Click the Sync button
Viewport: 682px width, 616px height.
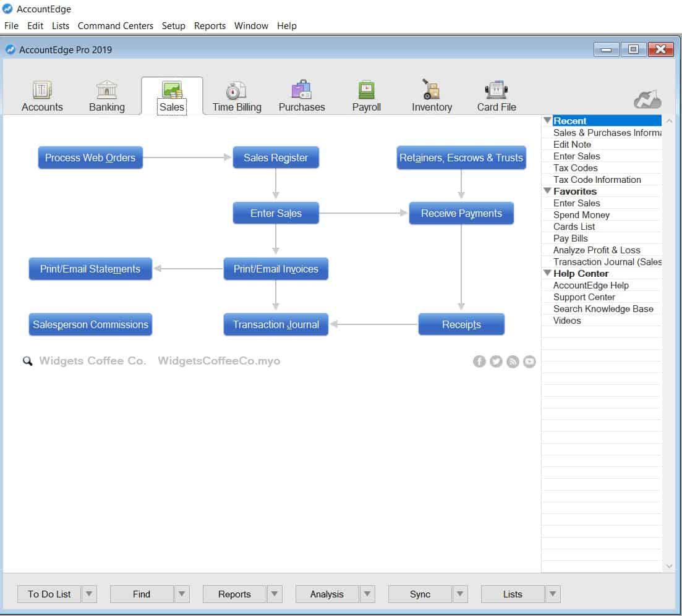420,594
